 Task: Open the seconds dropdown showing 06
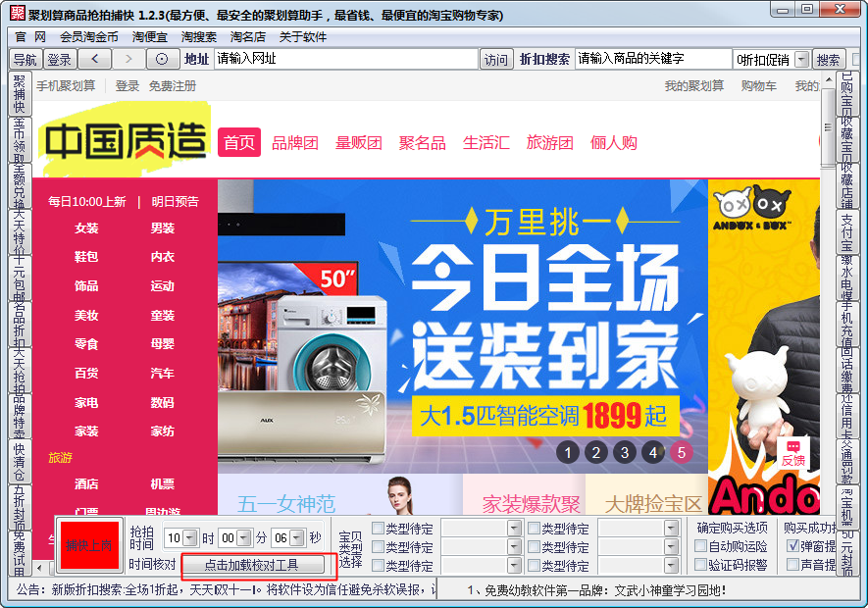[x=297, y=537]
